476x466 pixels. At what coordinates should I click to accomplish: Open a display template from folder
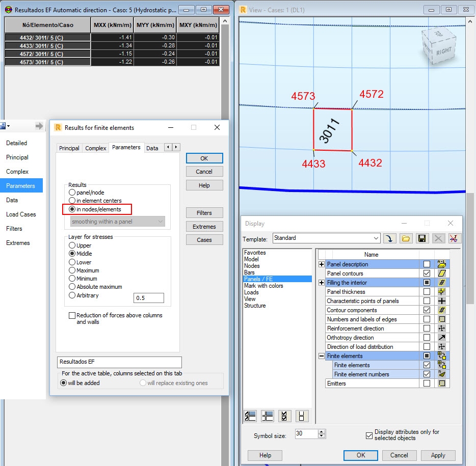[405, 238]
